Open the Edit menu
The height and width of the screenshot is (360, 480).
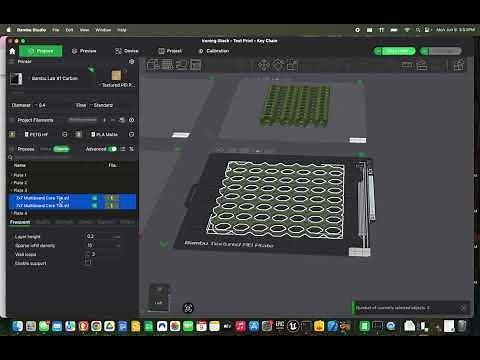(x=69, y=30)
